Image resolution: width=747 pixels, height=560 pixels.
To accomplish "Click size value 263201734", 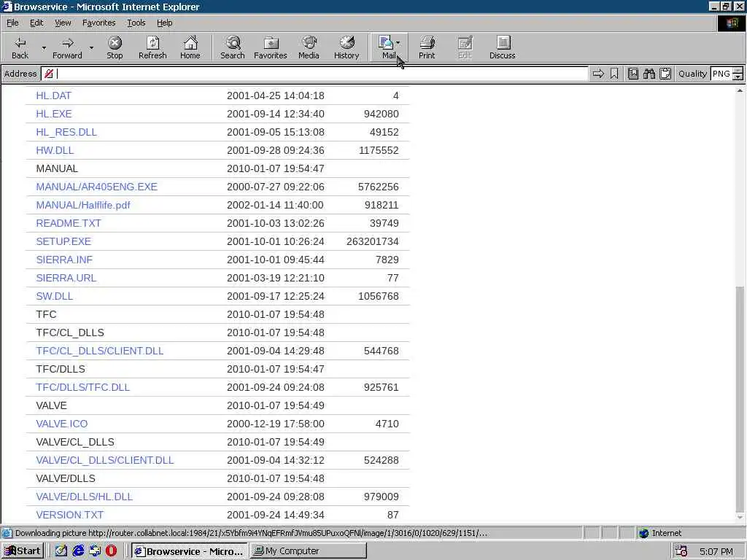I will click(x=373, y=241).
